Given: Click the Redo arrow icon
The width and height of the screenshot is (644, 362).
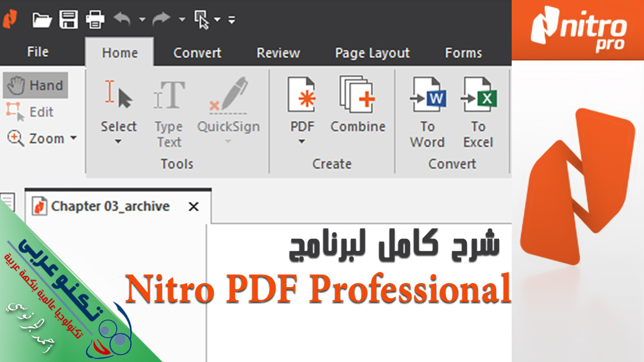Looking at the screenshot, I should click(161, 20).
